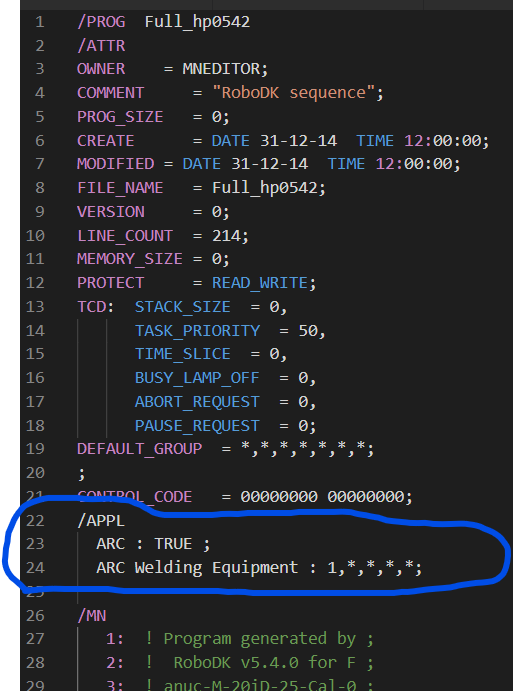Click the TCD: label
The width and height of the screenshot is (513, 691).
coord(96,306)
